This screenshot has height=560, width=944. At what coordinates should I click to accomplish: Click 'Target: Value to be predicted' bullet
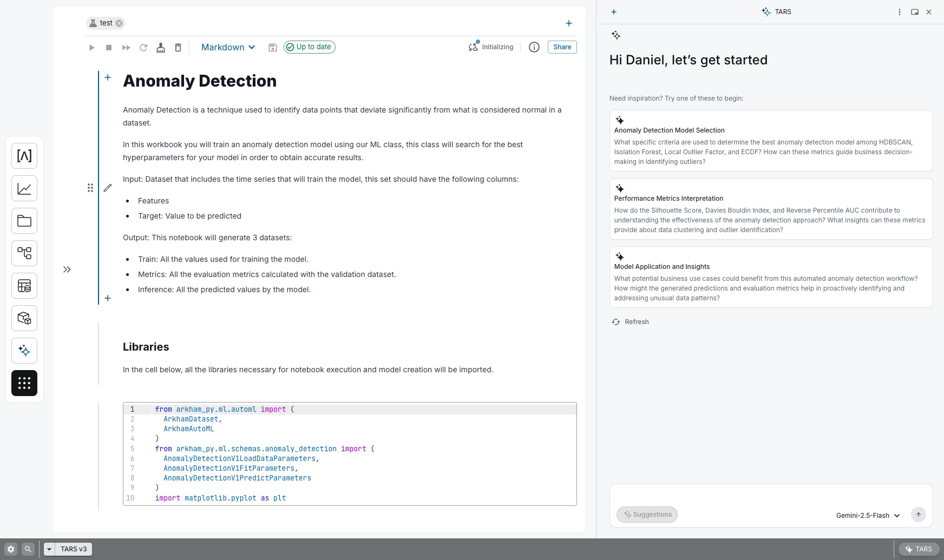tap(189, 216)
